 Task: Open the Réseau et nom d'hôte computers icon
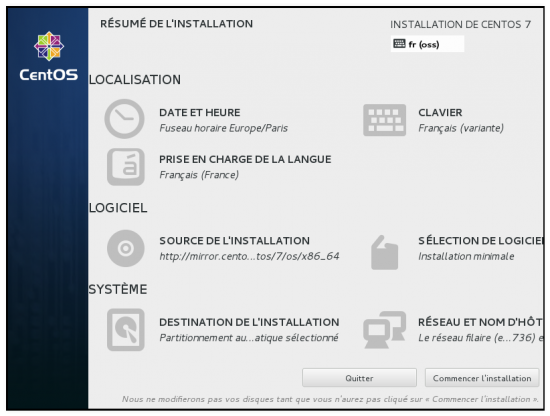[x=384, y=330]
